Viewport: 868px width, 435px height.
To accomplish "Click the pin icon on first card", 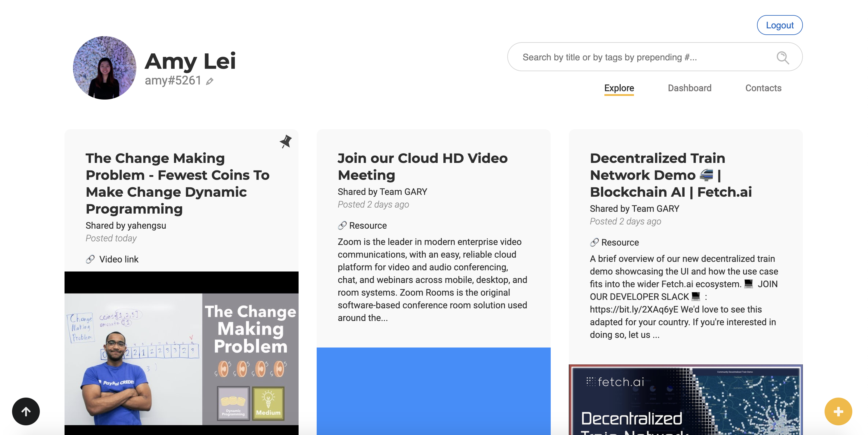I will point(285,141).
